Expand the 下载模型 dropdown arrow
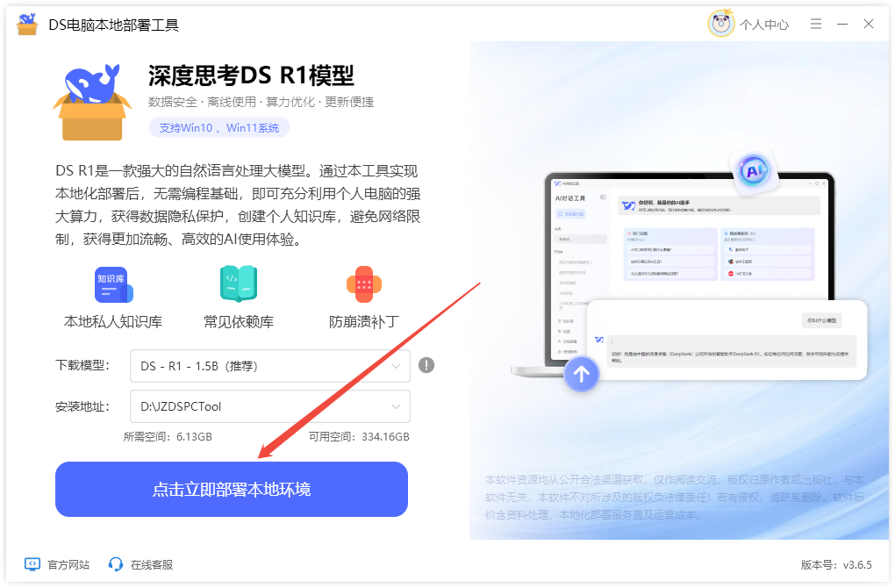This screenshot has height=588, width=895. tap(396, 366)
